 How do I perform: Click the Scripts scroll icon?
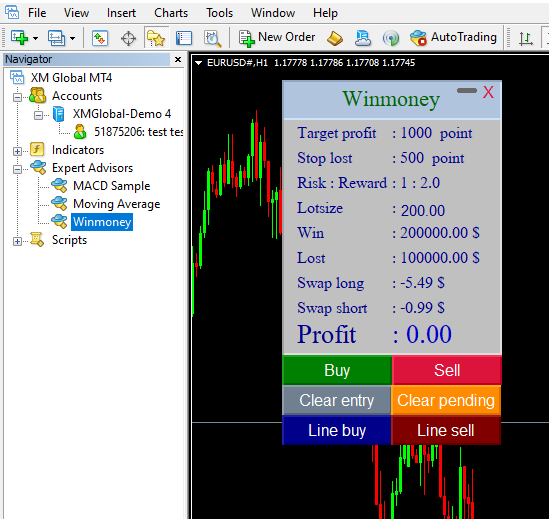pos(37,240)
